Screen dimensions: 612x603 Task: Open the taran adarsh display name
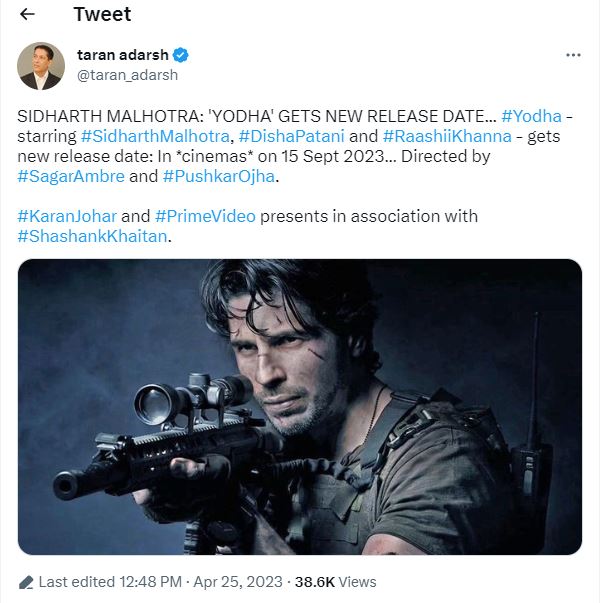click(x=124, y=55)
